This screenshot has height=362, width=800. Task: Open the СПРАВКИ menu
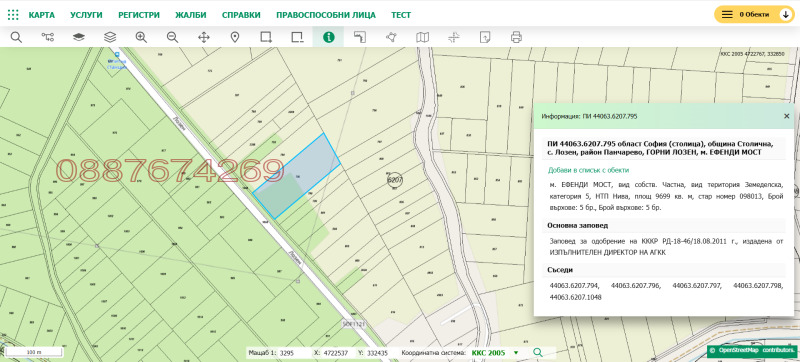click(x=241, y=15)
